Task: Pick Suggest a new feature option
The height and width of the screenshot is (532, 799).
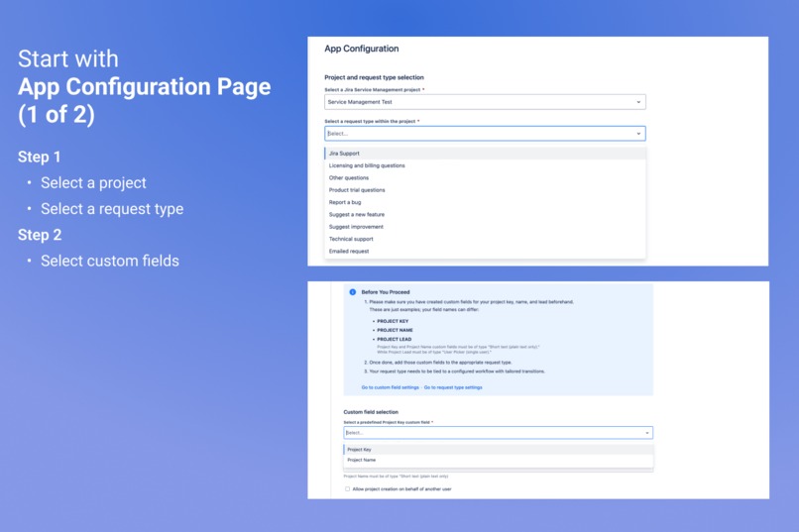Action: click(x=485, y=214)
